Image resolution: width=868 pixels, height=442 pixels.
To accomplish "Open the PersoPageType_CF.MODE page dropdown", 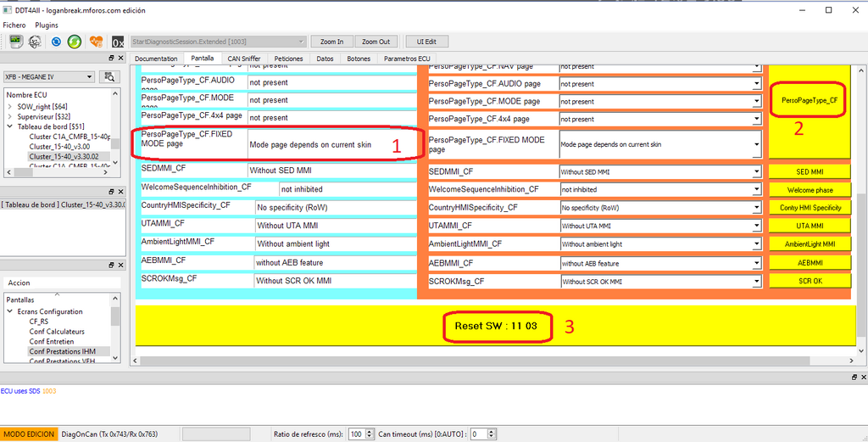I will point(757,101).
